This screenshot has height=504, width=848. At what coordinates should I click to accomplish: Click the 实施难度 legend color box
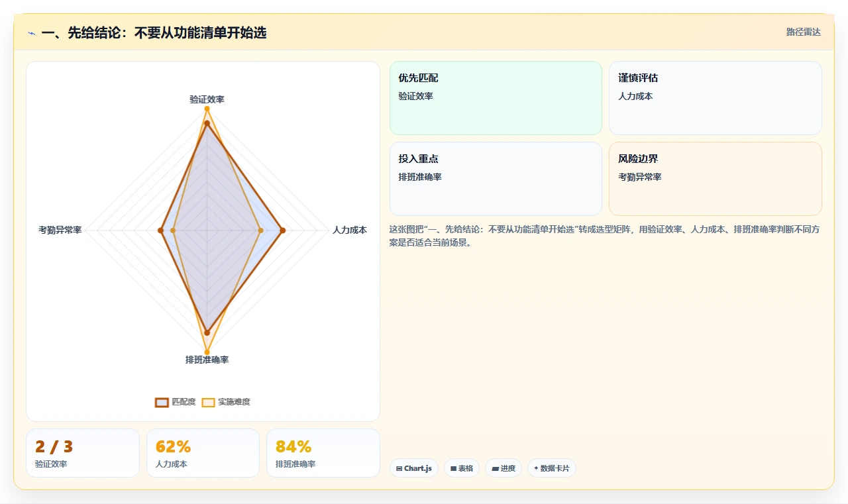pos(208,402)
